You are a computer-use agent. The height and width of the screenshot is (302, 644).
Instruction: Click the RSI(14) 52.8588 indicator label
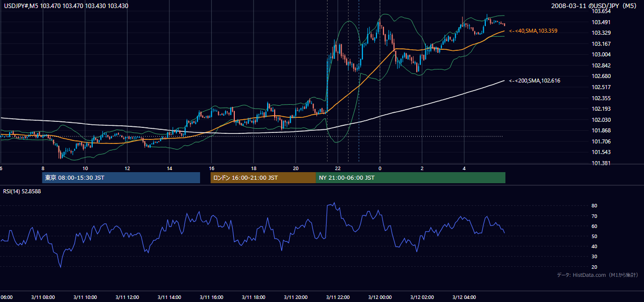[x=22, y=191]
